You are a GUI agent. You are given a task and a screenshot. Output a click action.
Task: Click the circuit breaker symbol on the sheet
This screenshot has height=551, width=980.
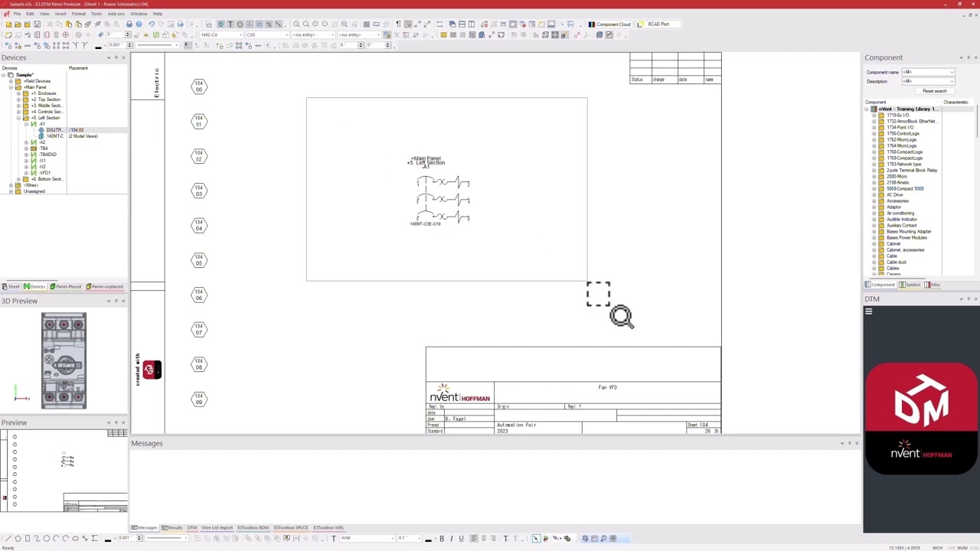[x=443, y=200]
